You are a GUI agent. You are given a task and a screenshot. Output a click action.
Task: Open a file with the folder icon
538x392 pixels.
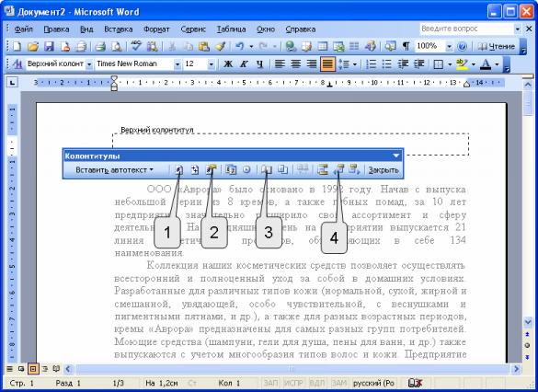pyautogui.click(x=33, y=46)
